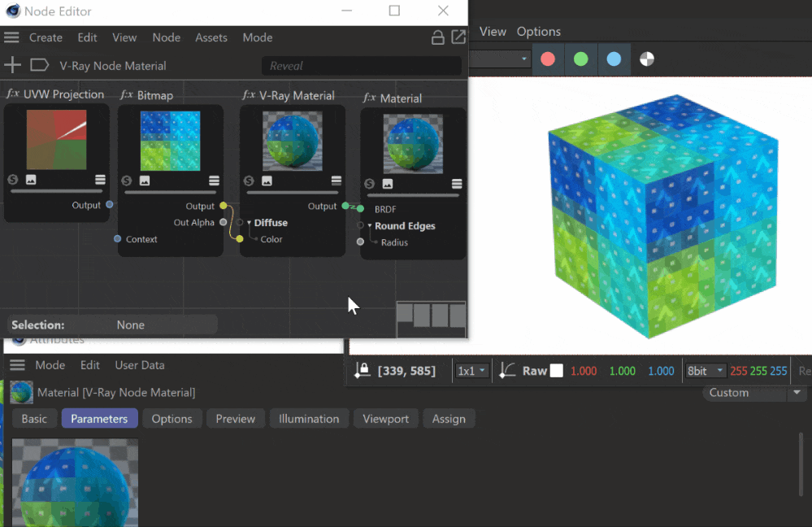Click the Bitmap Context input port
Viewport: 812px width, 527px height.
coord(118,239)
